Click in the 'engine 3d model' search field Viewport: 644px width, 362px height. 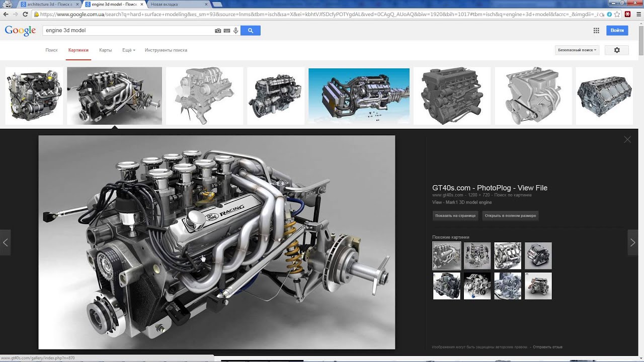click(128, 31)
